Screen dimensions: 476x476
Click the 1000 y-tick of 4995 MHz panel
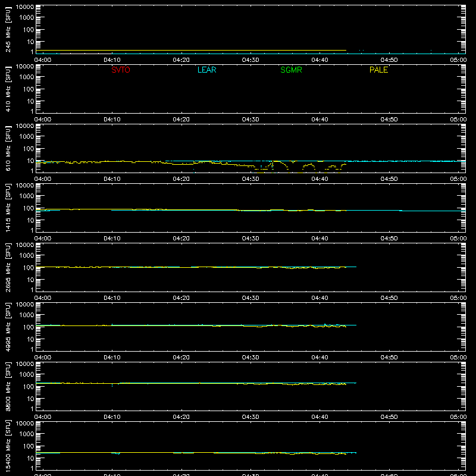click(27, 315)
